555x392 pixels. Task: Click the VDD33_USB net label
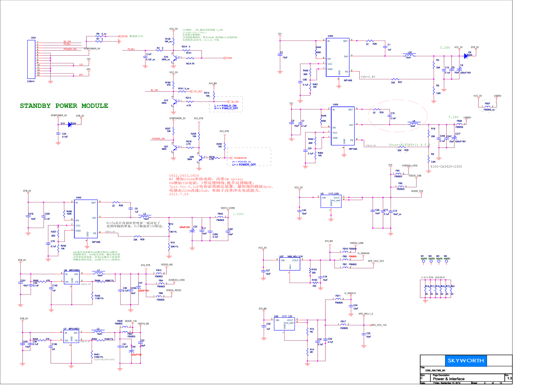tap(357, 243)
